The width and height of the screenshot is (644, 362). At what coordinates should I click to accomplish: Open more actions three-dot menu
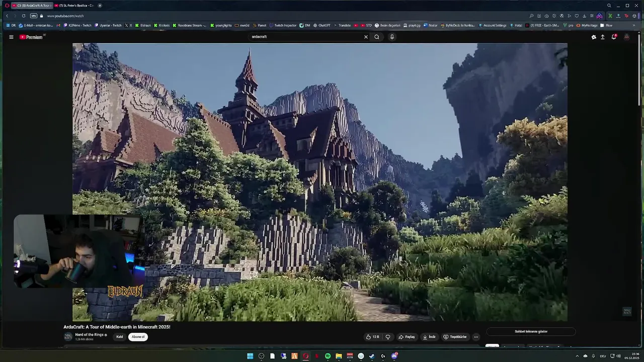[476, 337]
